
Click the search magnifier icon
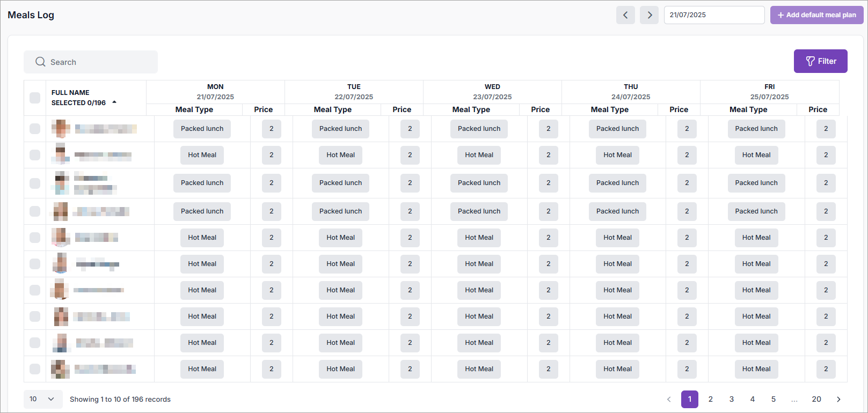pyautogui.click(x=40, y=62)
